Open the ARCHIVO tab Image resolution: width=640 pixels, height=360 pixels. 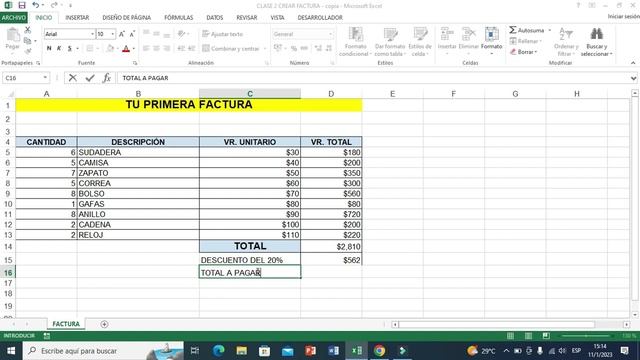13,18
